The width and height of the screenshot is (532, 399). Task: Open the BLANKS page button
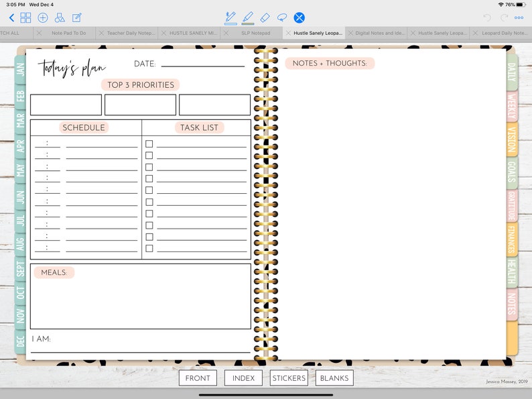[334, 378]
